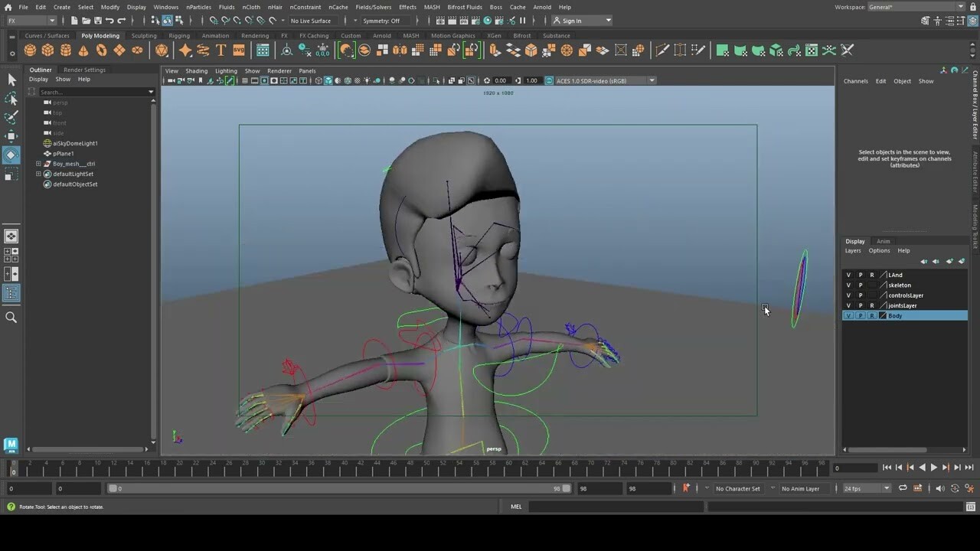Switch to the Anim tab in the layer editor

click(x=883, y=241)
